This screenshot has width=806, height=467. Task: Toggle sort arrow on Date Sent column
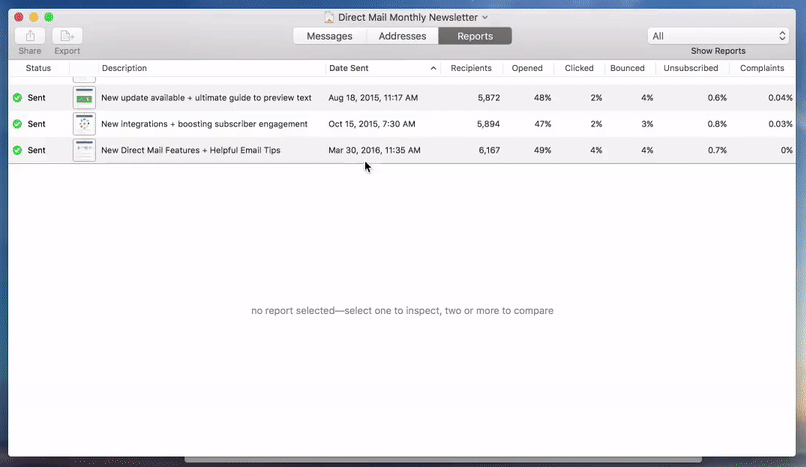433,68
